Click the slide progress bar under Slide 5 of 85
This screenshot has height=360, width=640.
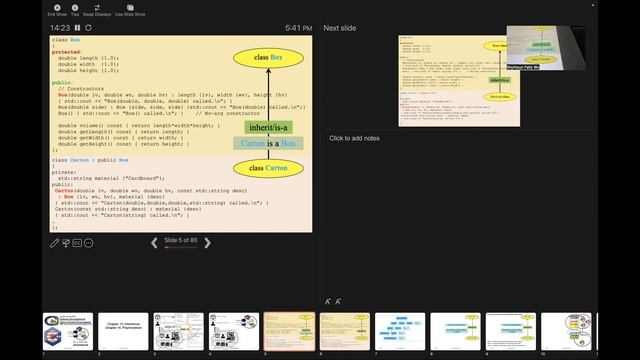coord(180,247)
